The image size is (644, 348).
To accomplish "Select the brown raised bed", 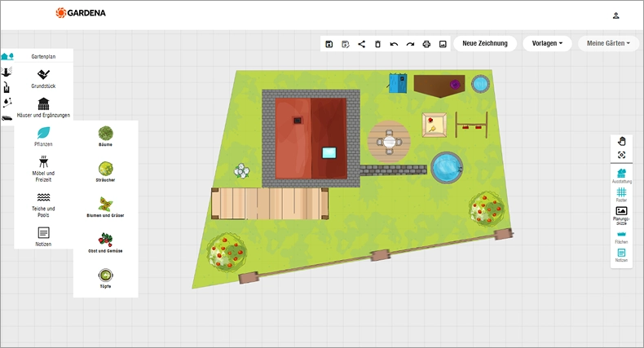I will click(439, 86).
